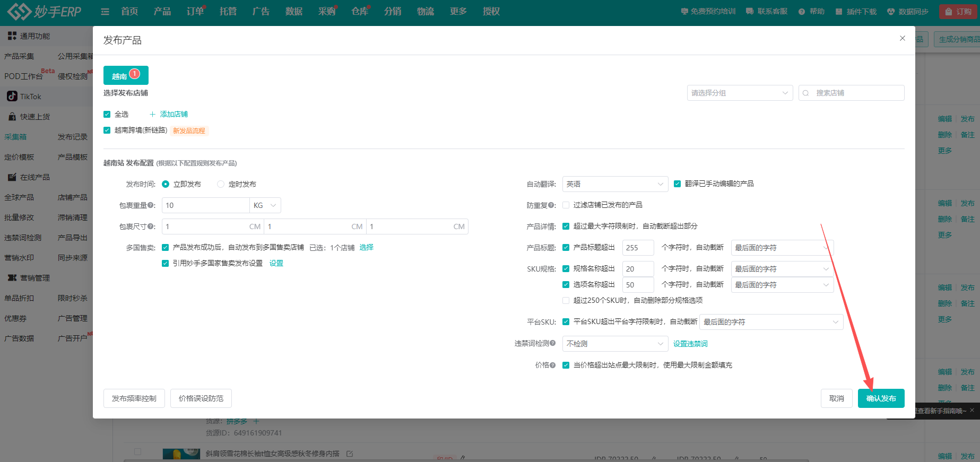Click the 设置违禁词 link

[x=690, y=344]
